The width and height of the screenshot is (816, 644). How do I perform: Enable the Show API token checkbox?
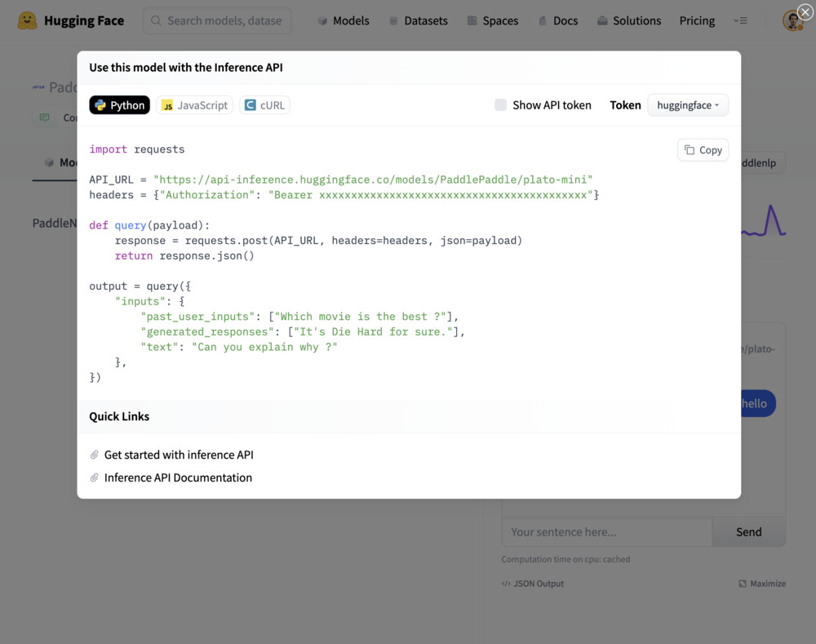500,105
